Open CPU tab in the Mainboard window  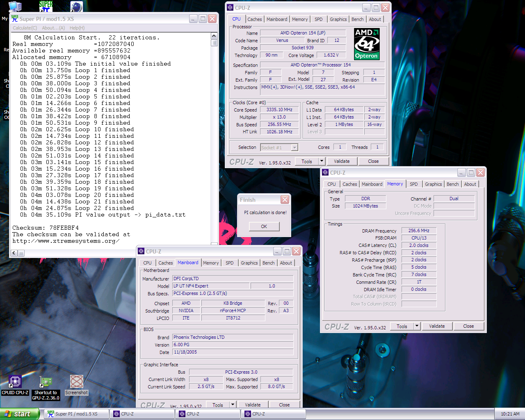coord(147,263)
